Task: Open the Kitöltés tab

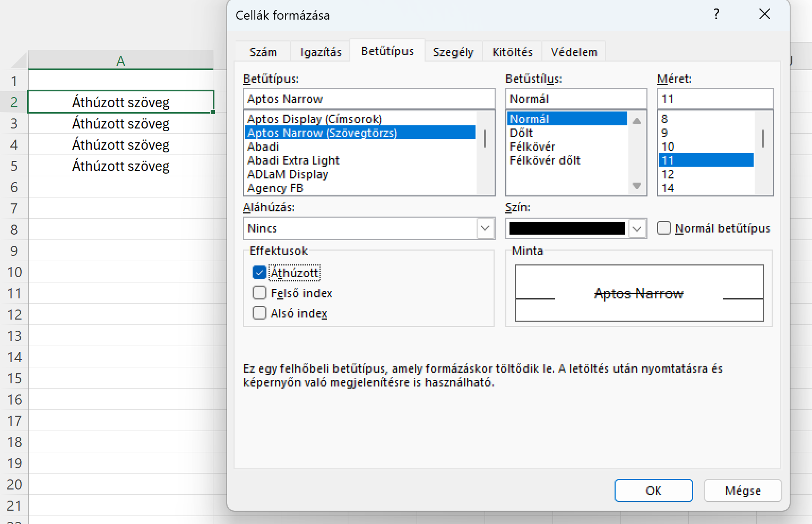Action: pos(512,52)
